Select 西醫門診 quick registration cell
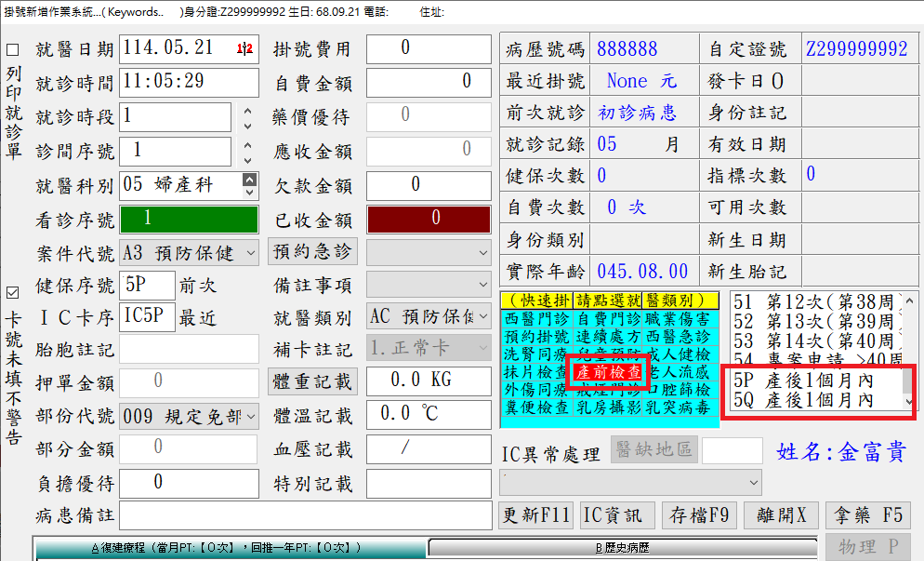 (535, 319)
